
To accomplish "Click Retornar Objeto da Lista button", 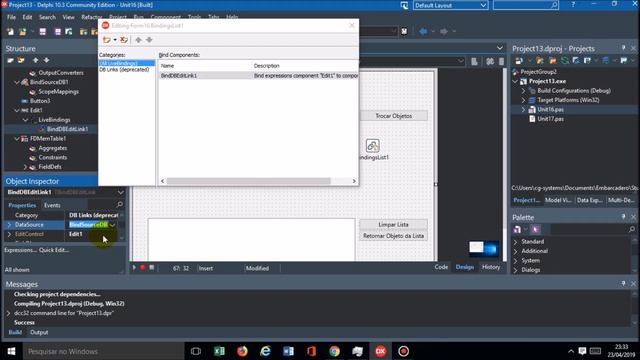I will coord(393,236).
